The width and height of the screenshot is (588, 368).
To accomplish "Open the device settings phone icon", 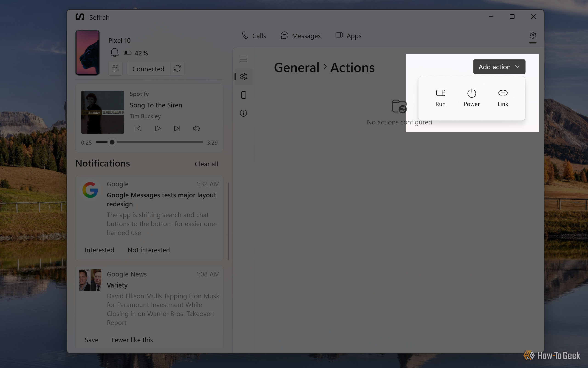I will [243, 95].
